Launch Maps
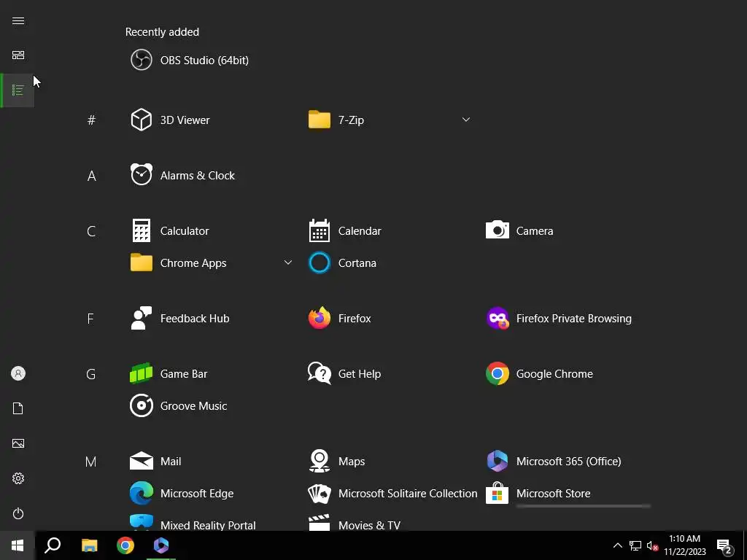 tap(336, 461)
